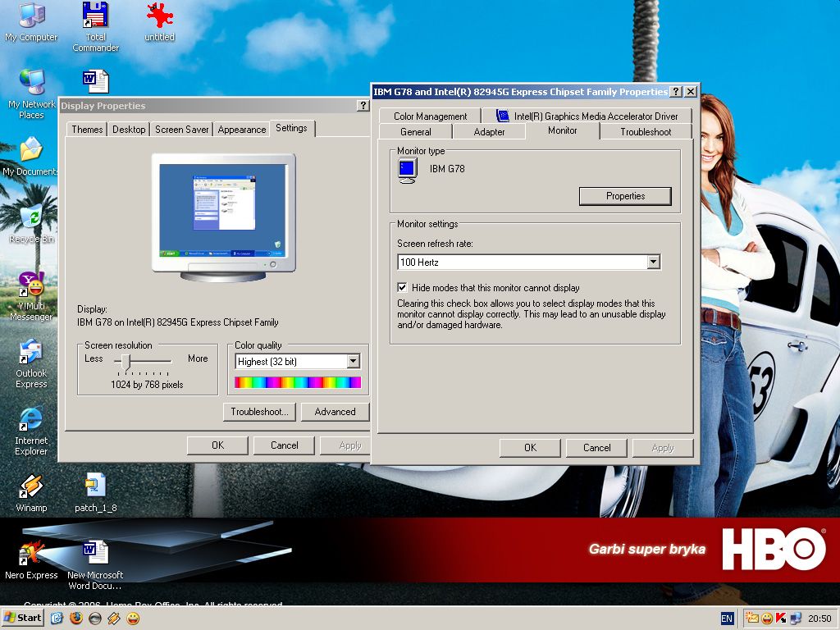Switch to the Desktop tab
The width and height of the screenshot is (840, 630).
coord(129,130)
